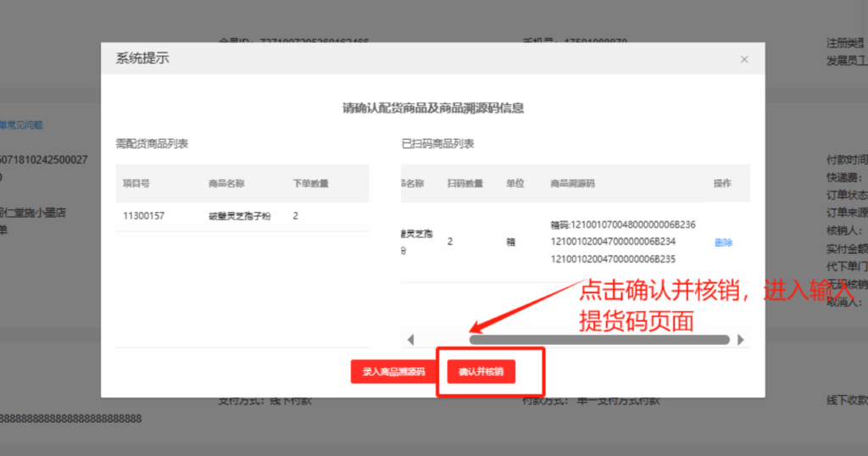Click the 需配货商品列表 section title
Screen dimensions: 868x456
152,144
